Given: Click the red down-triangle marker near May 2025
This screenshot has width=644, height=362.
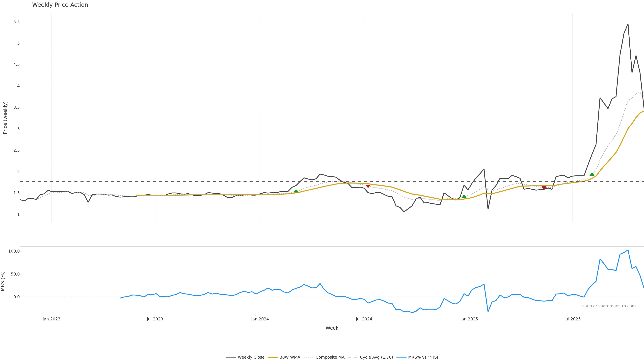Looking at the screenshot, I should pos(544,187).
